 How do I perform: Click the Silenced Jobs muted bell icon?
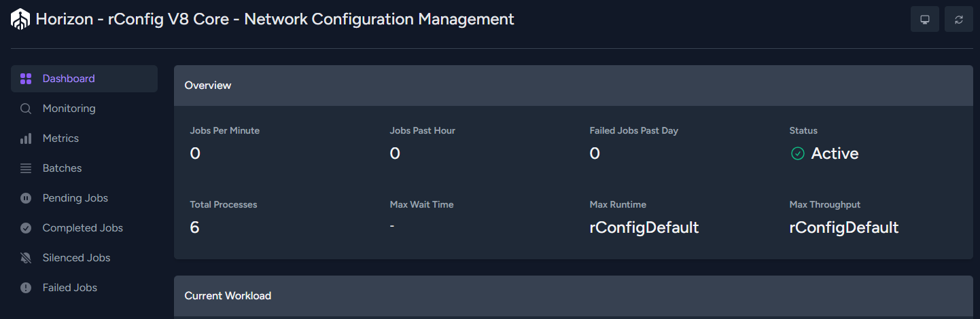click(26, 258)
